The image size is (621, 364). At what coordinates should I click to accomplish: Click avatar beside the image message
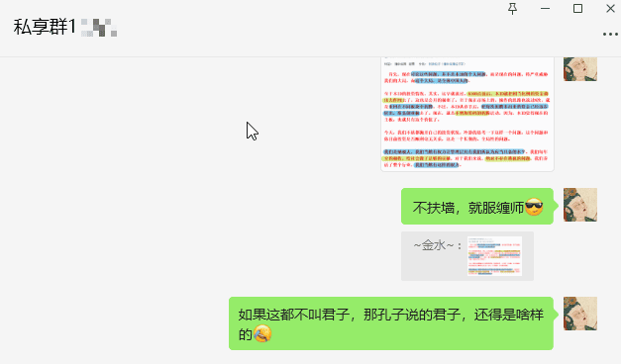point(580,69)
